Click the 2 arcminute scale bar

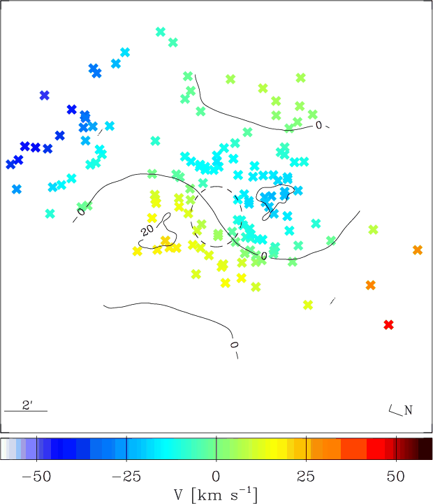tap(26, 411)
